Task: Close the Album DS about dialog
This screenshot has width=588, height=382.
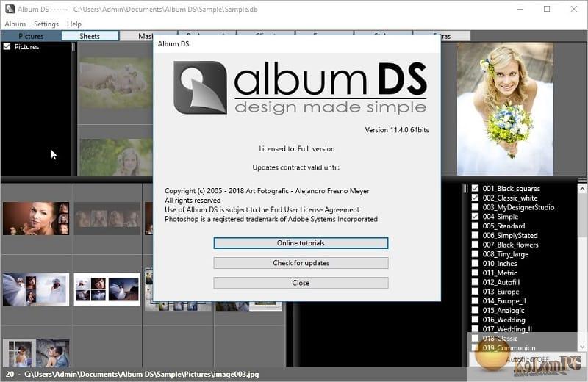Action: tap(301, 283)
